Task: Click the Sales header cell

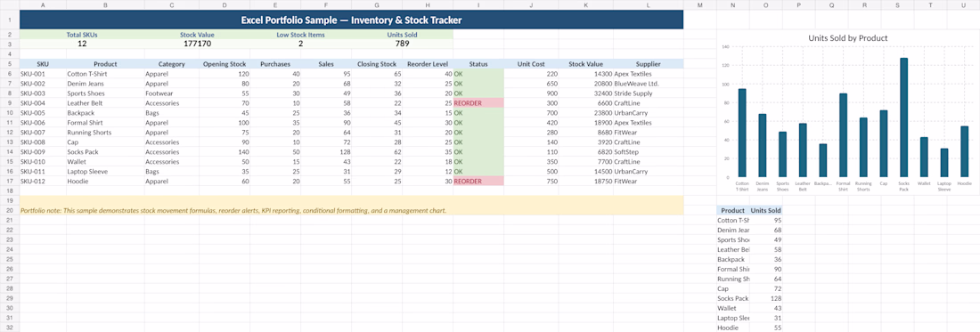Action: (326, 64)
